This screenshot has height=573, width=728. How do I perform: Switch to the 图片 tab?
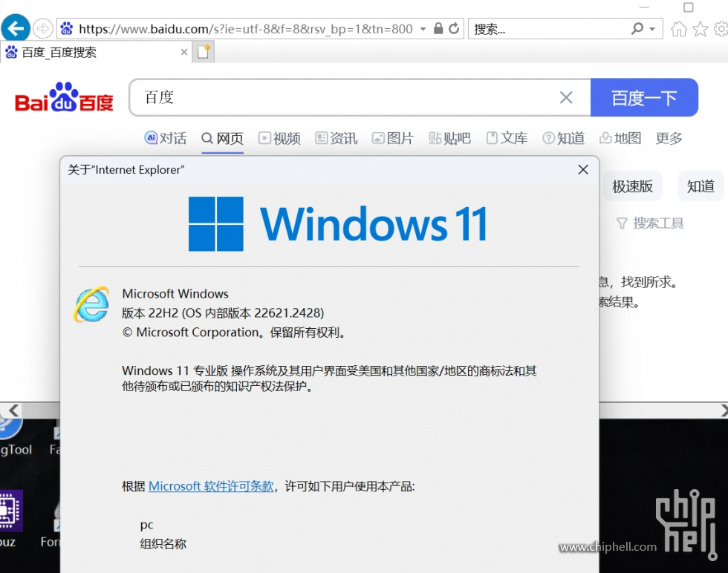(393, 138)
